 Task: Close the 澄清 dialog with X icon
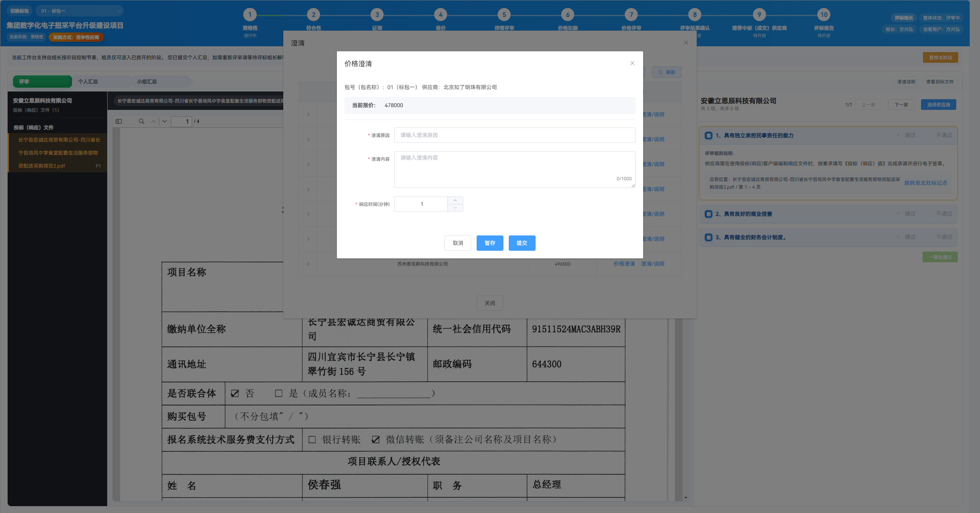(x=686, y=42)
